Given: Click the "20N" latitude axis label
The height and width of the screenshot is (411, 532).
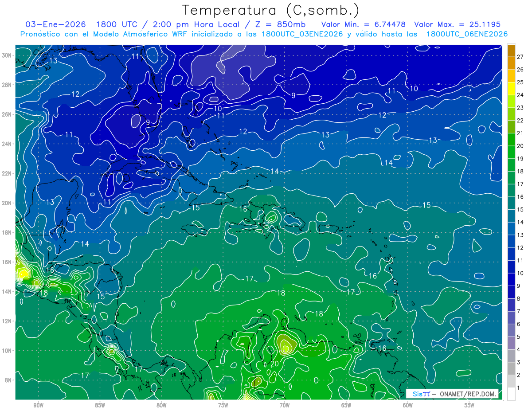Looking at the screenshot, I should (x=8, y=203).
